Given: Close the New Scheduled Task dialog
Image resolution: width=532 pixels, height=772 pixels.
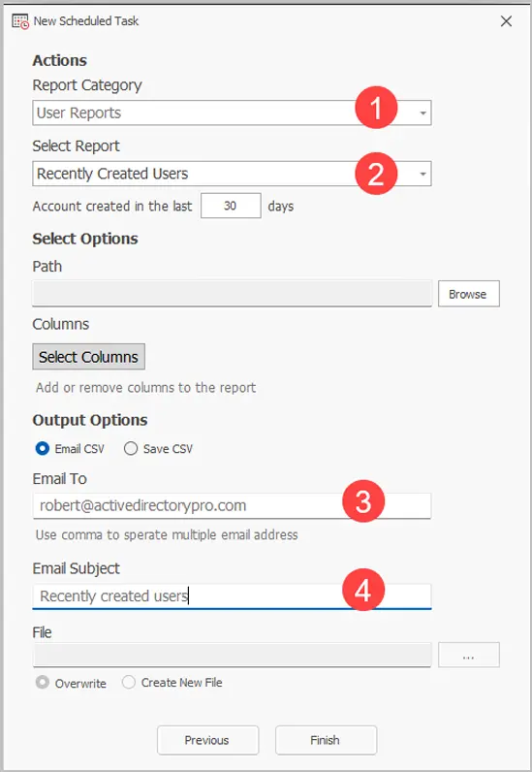Looking at the screenshot, I should point(506,21).
